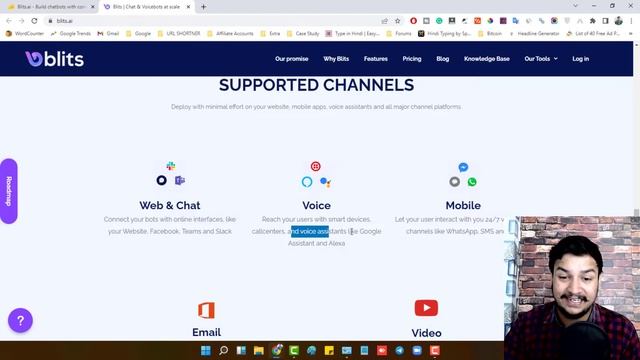Image resolution: width=640 pixels, height=360 pixels.
Task: Click the YouTube icon above Video
Action: coord(426,308)
